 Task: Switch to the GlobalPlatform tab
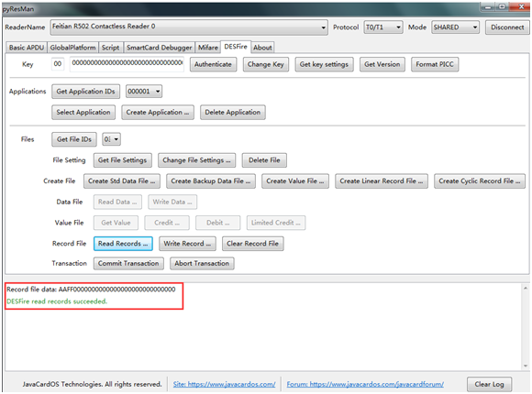73,48
